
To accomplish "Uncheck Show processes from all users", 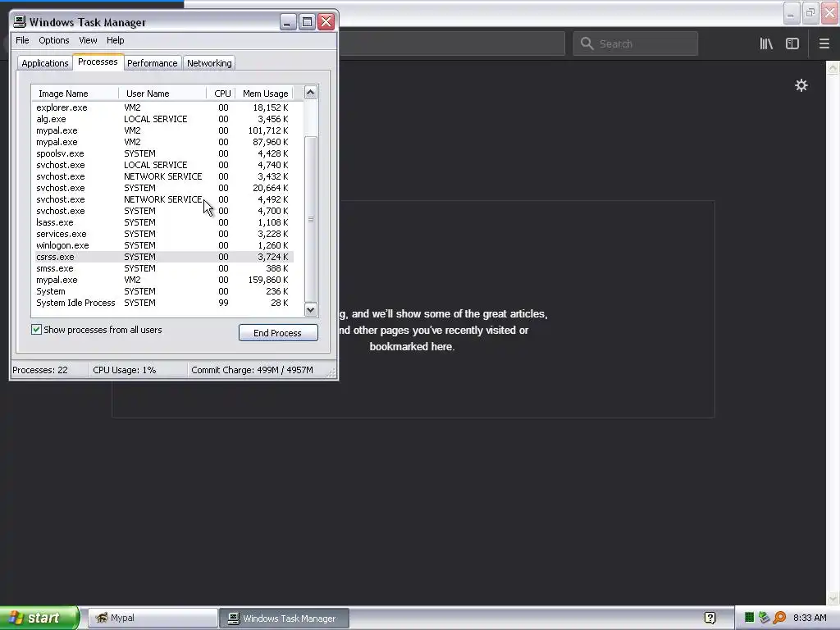I will point(36,330).
